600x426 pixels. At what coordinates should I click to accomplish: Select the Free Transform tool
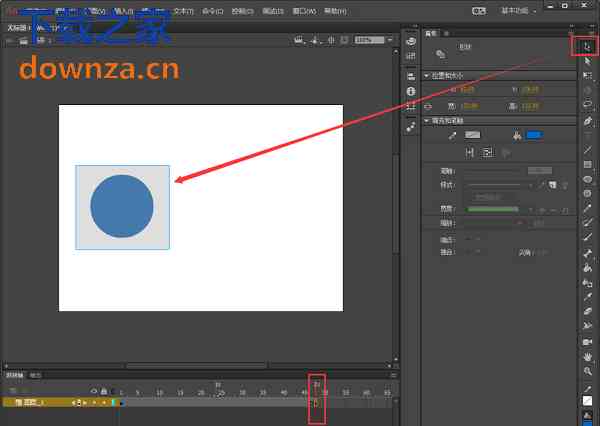(587, 76)
